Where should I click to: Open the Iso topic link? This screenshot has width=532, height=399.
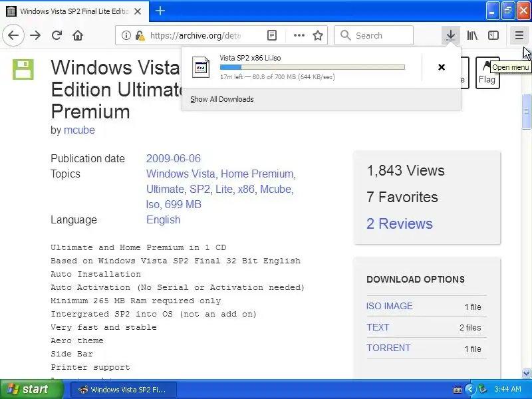click(153, 204)
